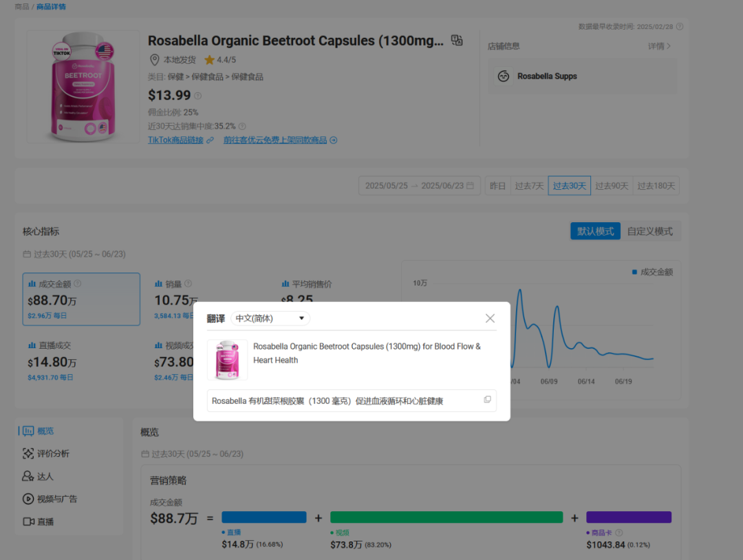Open shop 详情 link
The width and height of the screenshot is (743, 560).
pyautogui.click(x=659, y=46)
